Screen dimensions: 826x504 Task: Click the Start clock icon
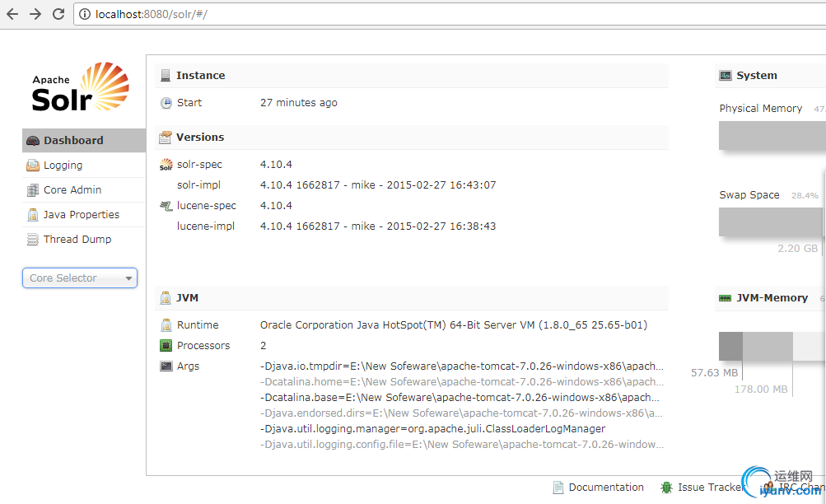coord(166,103)
